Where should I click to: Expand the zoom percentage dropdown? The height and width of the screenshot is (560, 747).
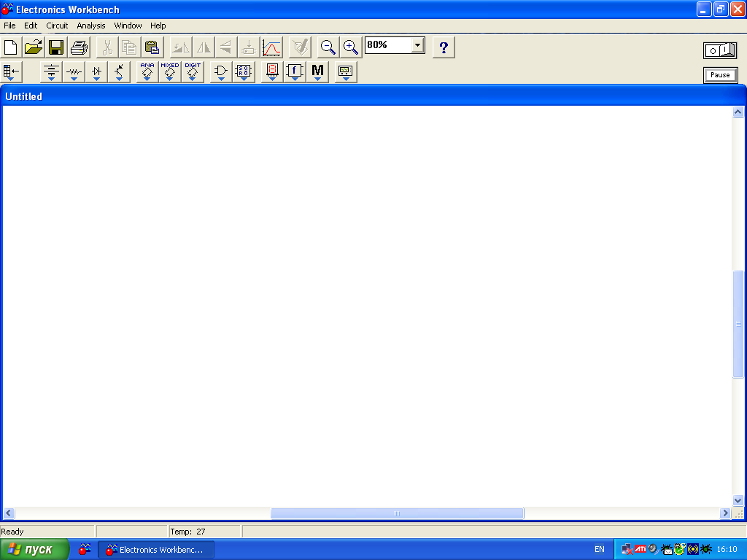click(417, 45)
